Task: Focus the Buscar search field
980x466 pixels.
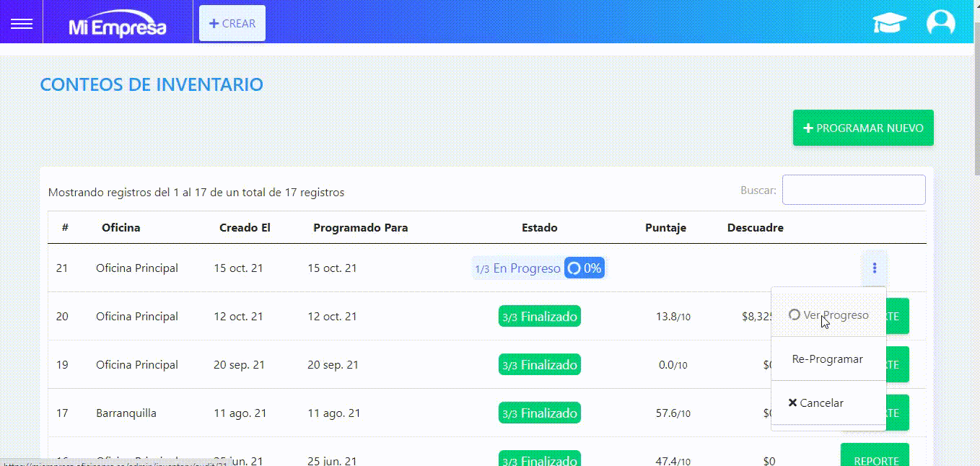Action: [x=854, y=190]
